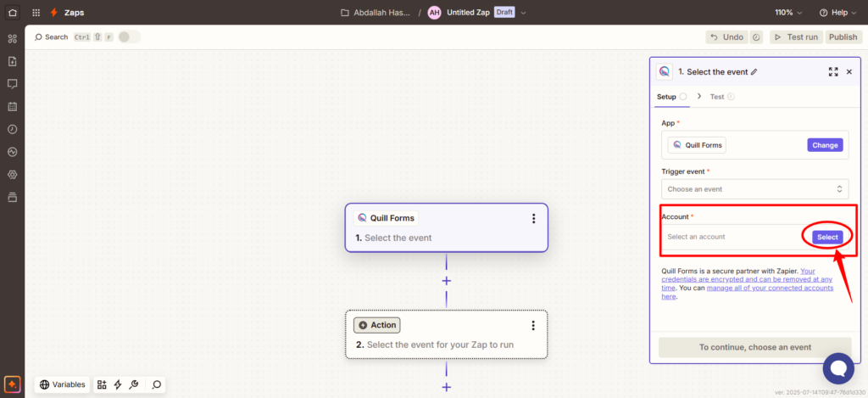This screenshot has width=868, height=398.
Task: Open the activity status icon in sidebar
Action: 12,152
